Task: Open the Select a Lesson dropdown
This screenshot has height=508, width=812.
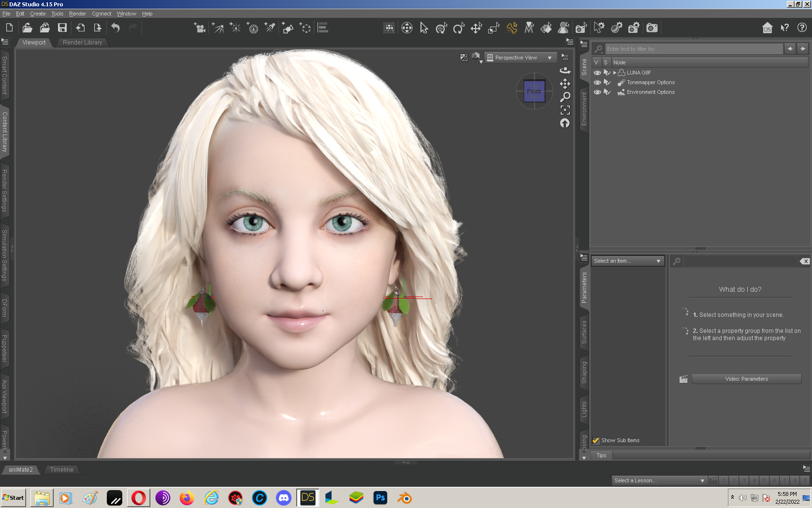Action: coord(659,480)
